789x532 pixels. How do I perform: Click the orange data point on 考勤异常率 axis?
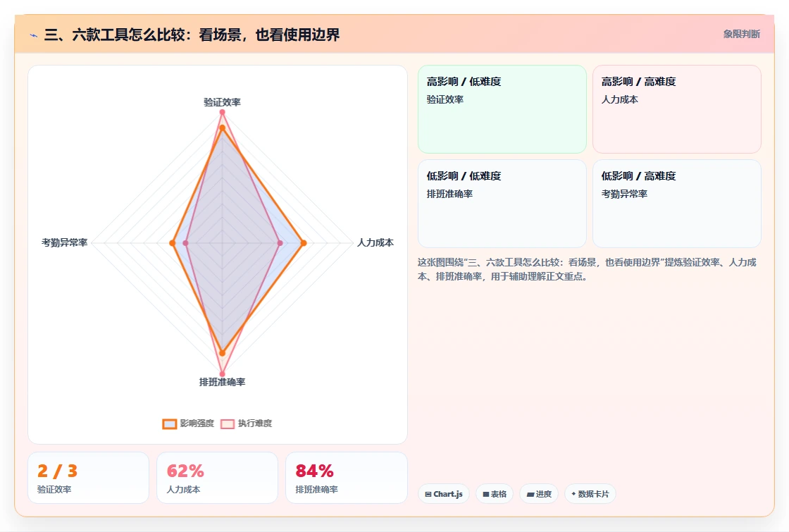173,243
